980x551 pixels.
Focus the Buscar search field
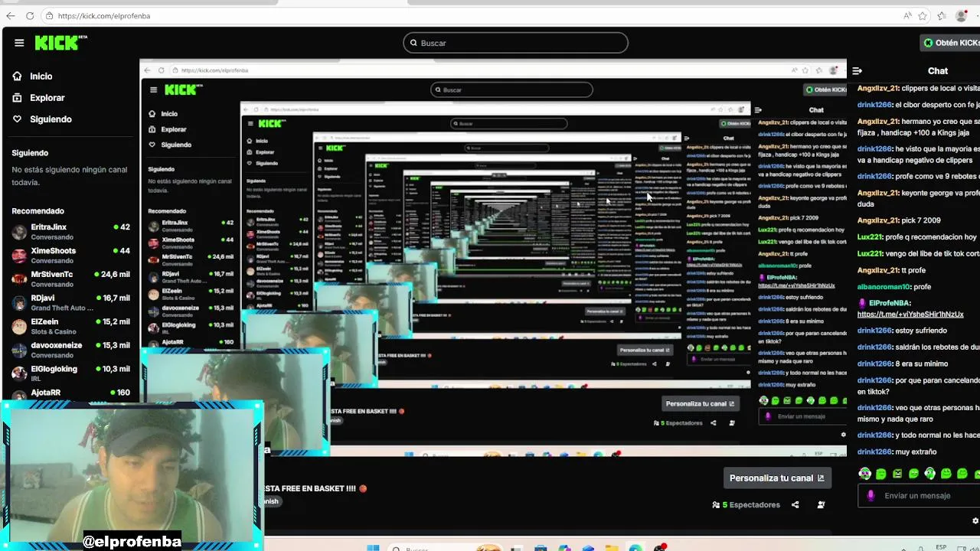click(515, 43)
